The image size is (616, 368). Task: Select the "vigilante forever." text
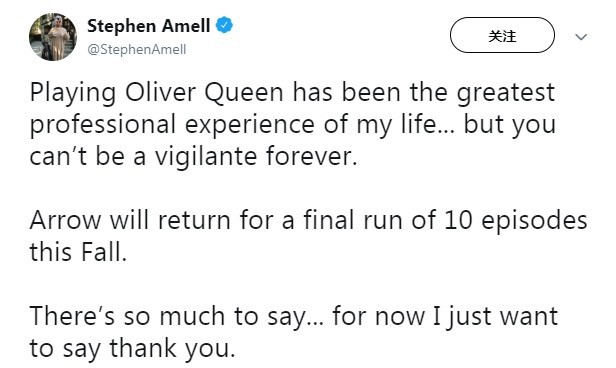(x=256, y=156)
